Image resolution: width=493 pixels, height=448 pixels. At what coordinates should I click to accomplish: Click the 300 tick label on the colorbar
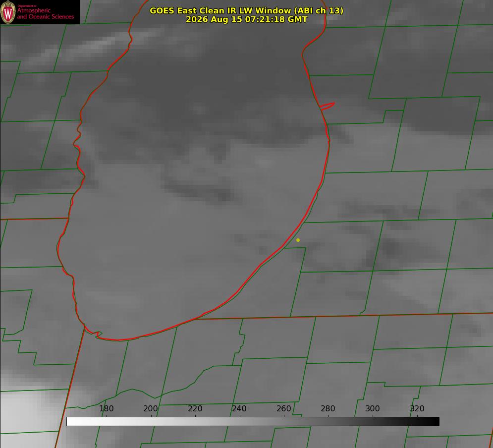point(373,408)
